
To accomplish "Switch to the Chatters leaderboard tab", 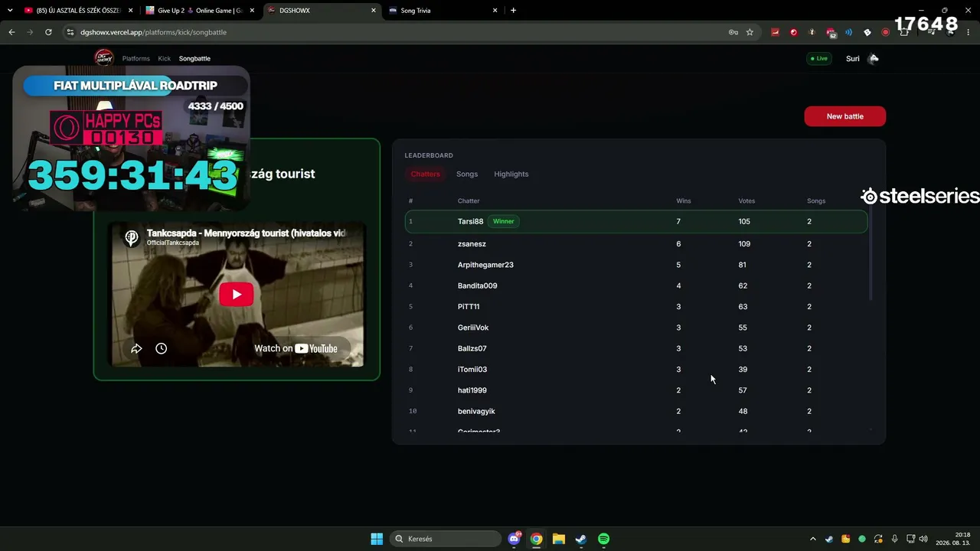I will tap(425, 174).
